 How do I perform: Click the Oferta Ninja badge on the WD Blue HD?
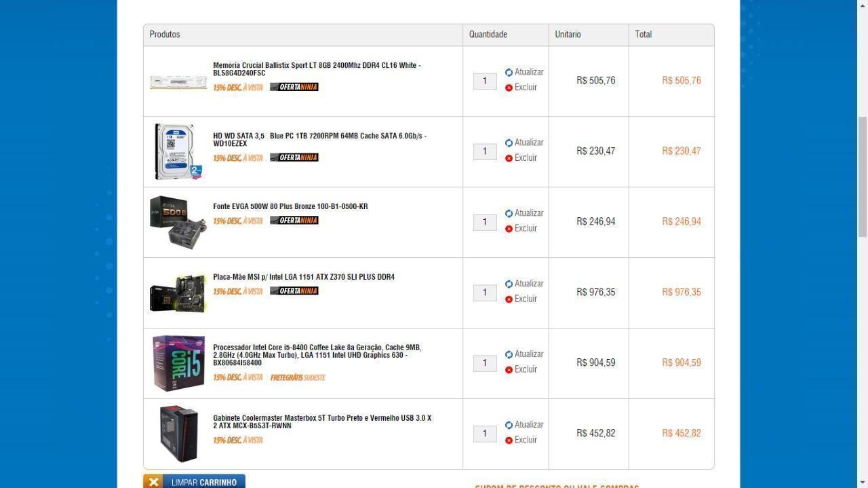[294, 157]
